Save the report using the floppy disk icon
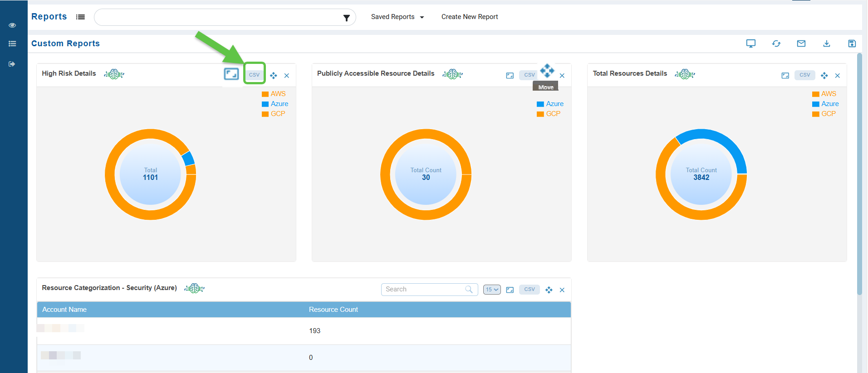This screenshot has height=373, width=868. (852, 44)
